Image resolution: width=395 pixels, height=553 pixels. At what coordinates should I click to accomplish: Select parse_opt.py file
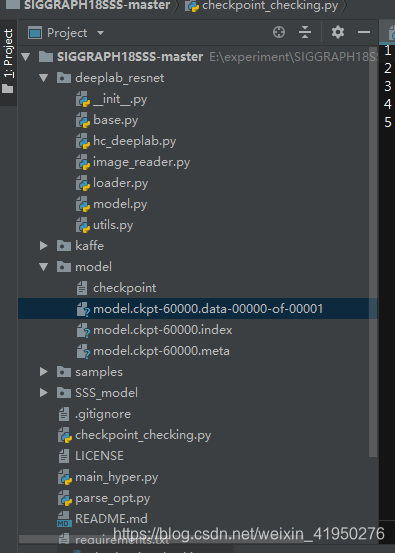pos(113,498)
